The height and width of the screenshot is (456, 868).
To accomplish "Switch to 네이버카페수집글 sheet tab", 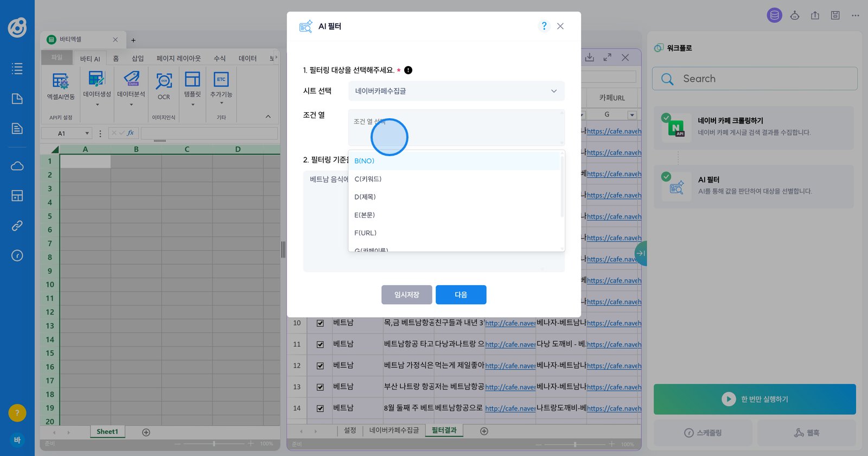I will [x=394, y=431].
